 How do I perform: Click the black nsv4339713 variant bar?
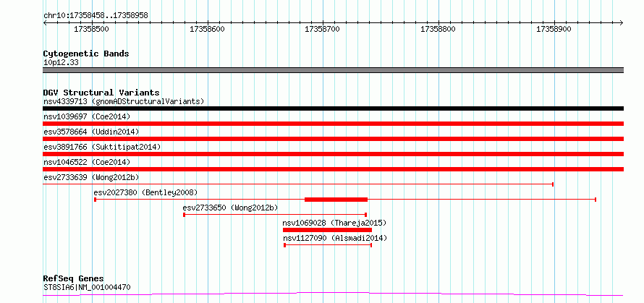333,108
